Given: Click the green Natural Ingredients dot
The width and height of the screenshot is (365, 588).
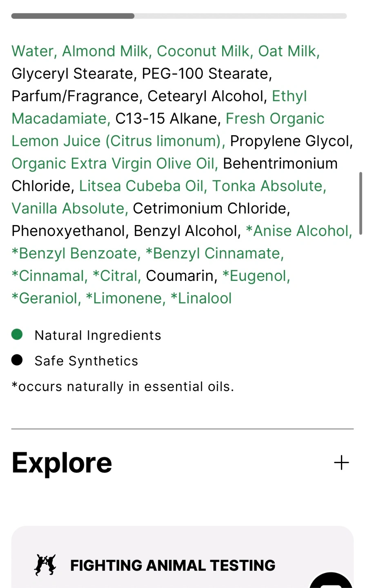Looking at the screenshot, I should (x=17, y=335).
